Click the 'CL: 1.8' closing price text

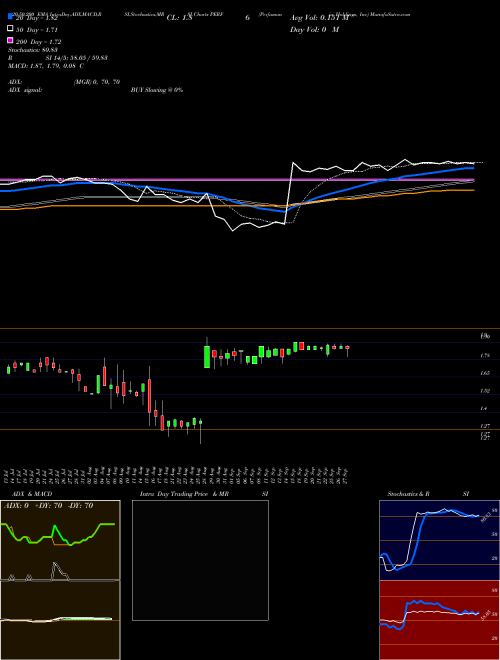tap(179, 18)
